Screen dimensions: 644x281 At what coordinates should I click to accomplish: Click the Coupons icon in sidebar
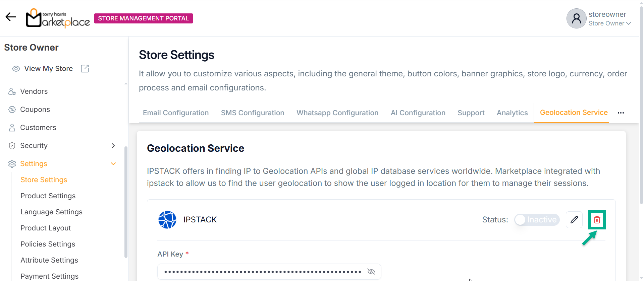coord(12,110)
